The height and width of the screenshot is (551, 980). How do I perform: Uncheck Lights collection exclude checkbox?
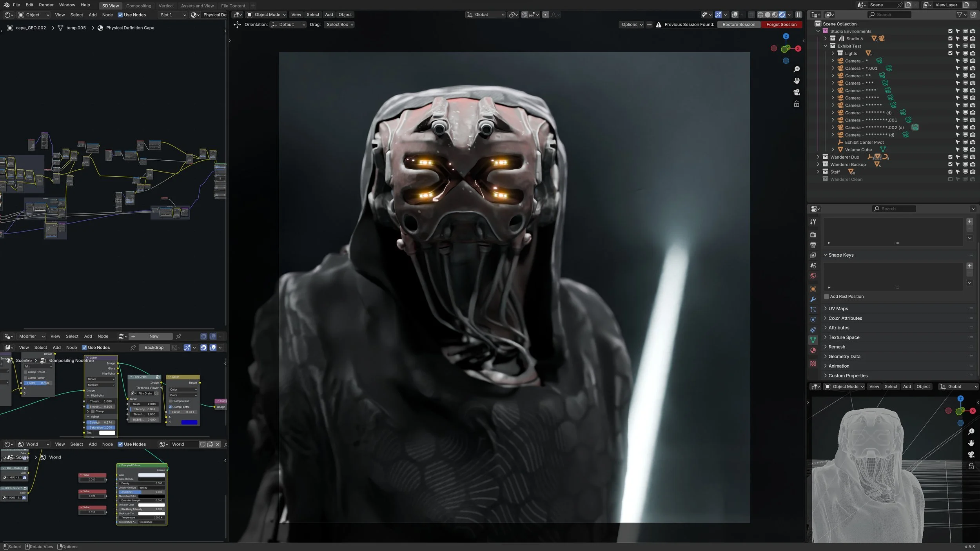click(x=950, y=53)
